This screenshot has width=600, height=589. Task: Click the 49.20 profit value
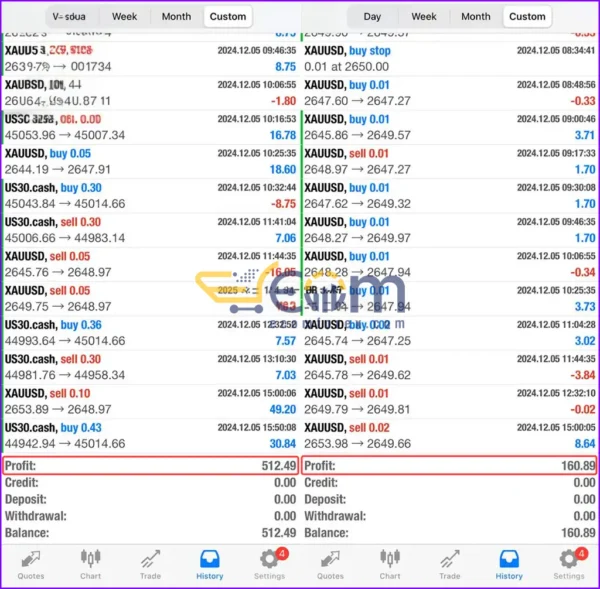[282, 409]
